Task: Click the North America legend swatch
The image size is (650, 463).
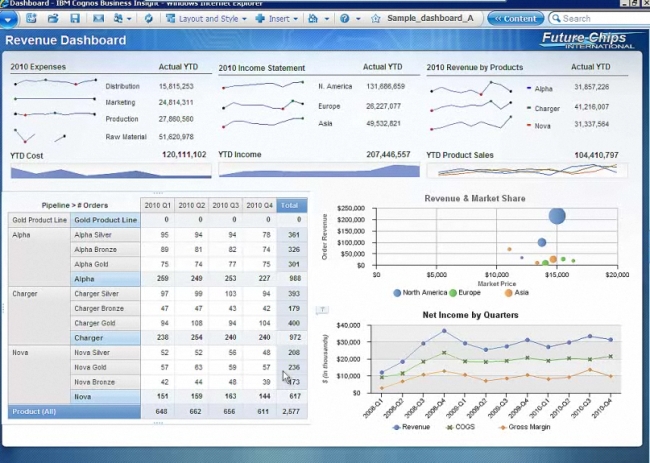Action: tap(397, 293)
